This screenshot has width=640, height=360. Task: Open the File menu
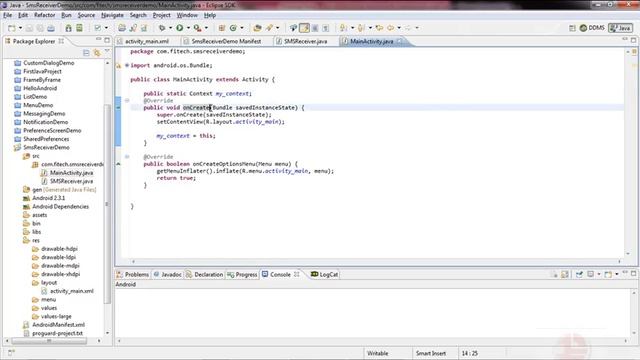pos(7,15)
